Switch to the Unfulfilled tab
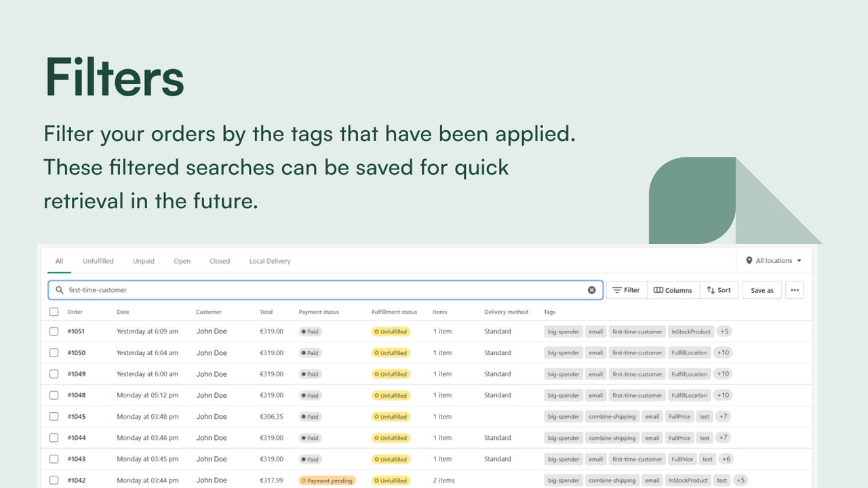This screenshot has height=488, width=868. coord(98,261)
